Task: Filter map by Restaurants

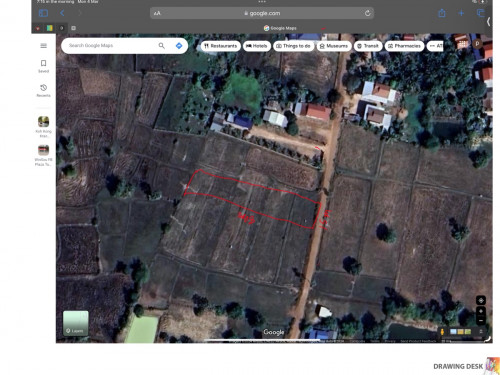Action: pos(220,46)
